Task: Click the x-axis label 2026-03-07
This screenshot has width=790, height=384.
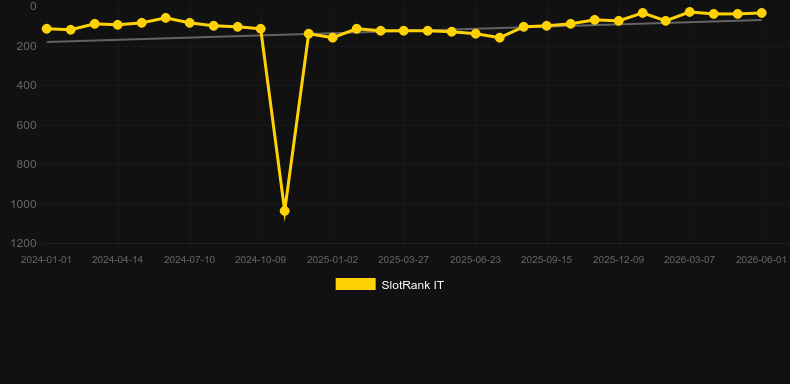Action: click(x=689, y=260)
